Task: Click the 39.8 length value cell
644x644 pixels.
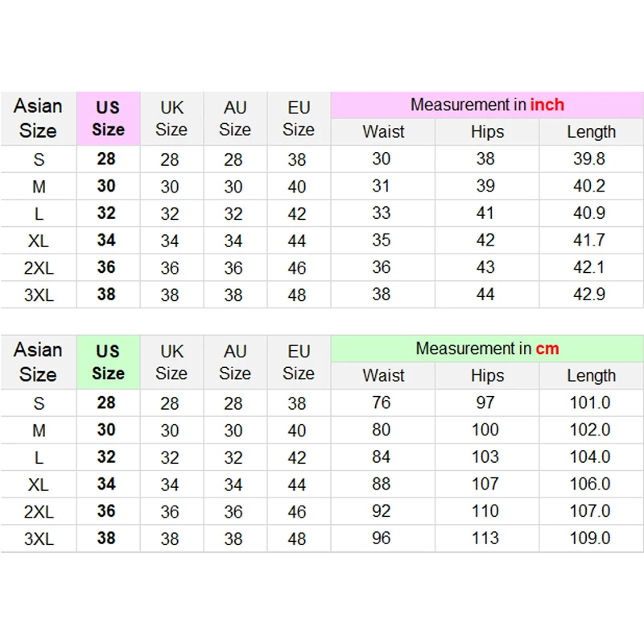Action: [x=590, y=159]
